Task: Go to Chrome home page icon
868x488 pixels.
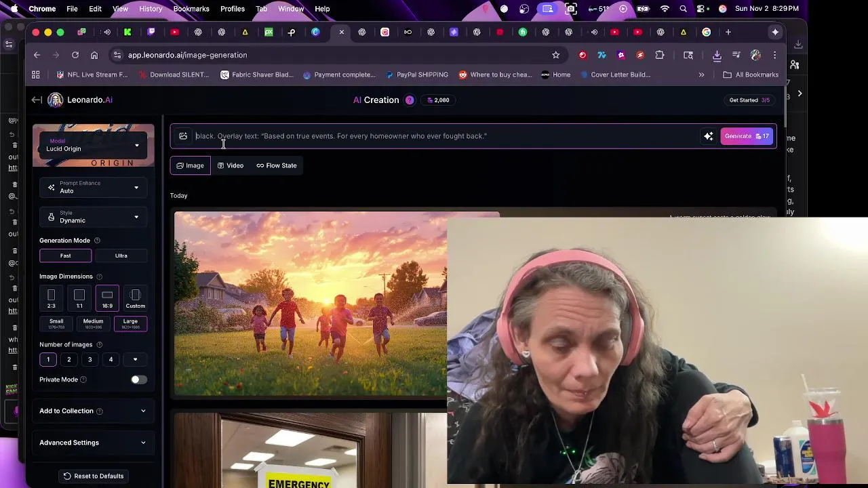Action: (x=94, y=55)
